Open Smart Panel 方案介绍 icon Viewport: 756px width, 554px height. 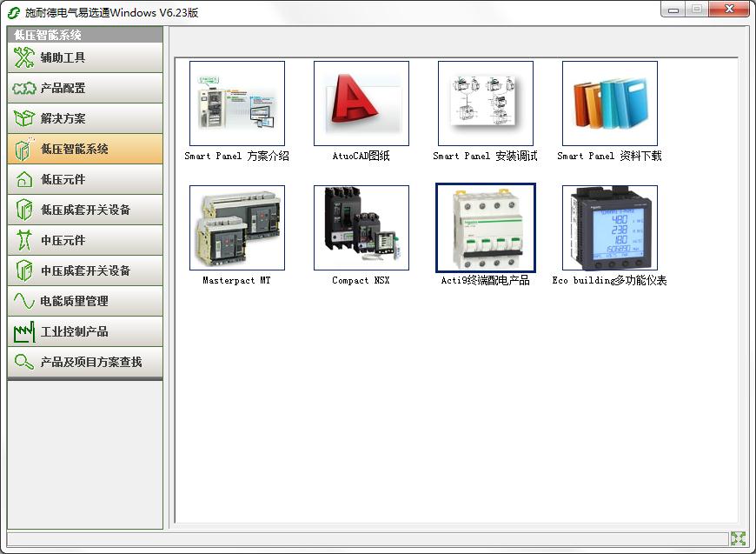[x=237, y=103]
